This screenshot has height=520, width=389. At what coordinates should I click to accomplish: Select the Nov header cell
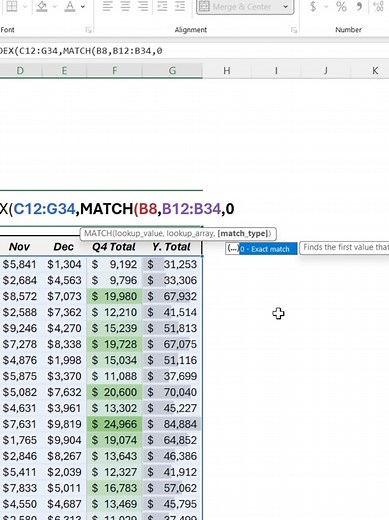coord(19,247)
